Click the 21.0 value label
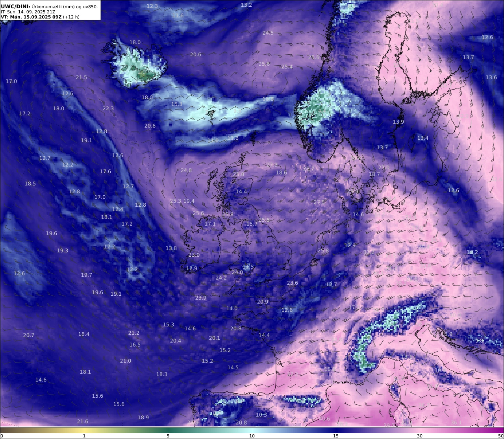 pyautogui.click(x=126, y=361)
